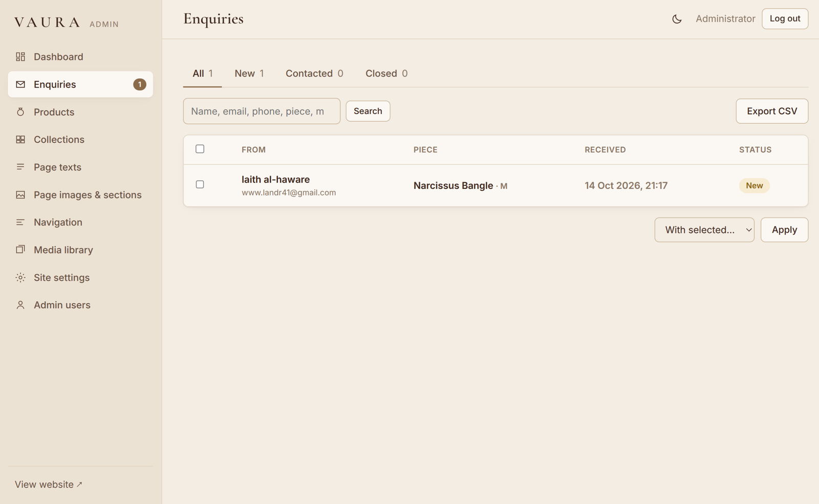Open the View website link
The width and height of the screenshot is (819, 504).
click(x=49, y=485)
